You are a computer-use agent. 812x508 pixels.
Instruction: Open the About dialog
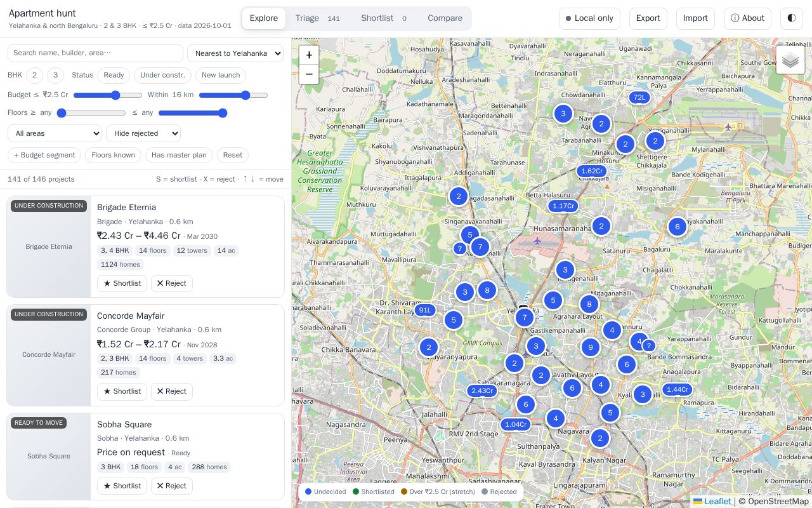[747, 18]
